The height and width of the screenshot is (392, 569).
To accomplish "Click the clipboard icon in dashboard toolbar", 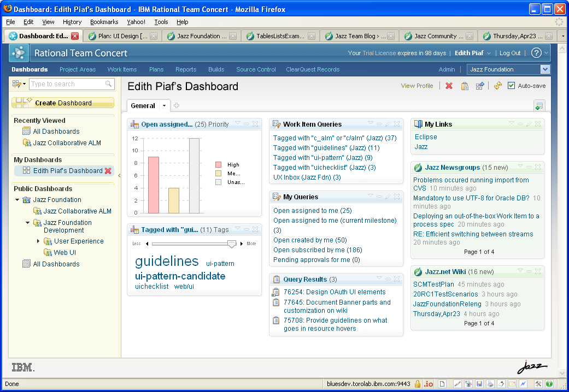I will pos(465,86).
